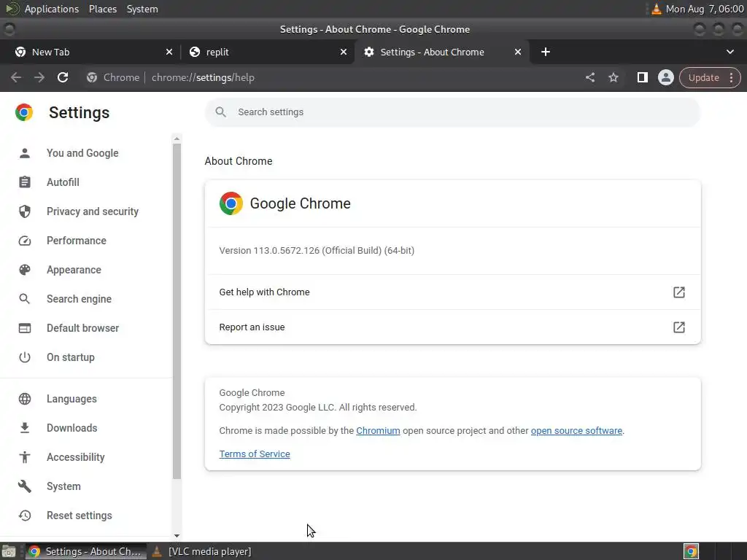The height and width of the screenshot is (560, 747).
Task: Click the sidebar scrollbar down arrow
Action: pos(177,536)
